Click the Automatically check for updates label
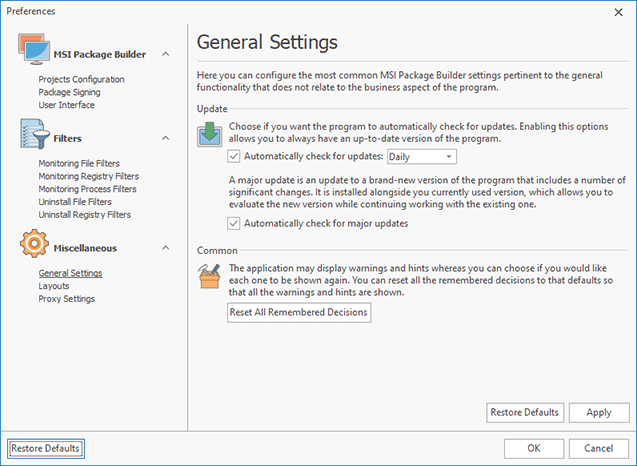The width and height of the screenshot is (637, 466). (x=314, y=156)
